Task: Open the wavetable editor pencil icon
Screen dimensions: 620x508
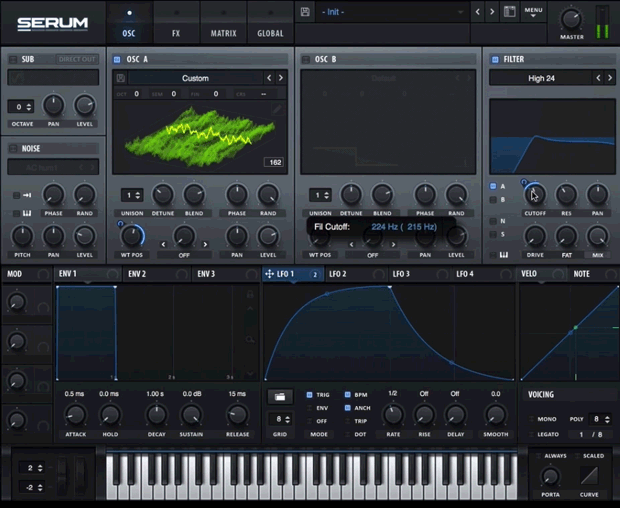Action: (x=277, y=110)
